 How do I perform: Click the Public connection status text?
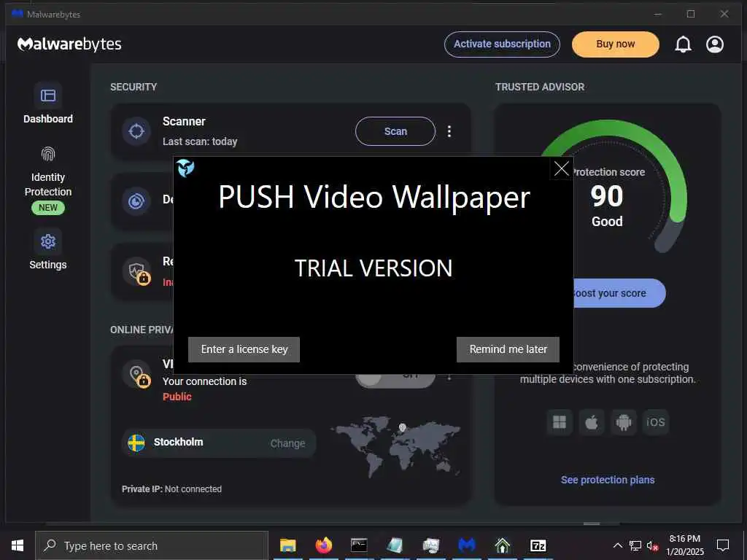[177, 397]
